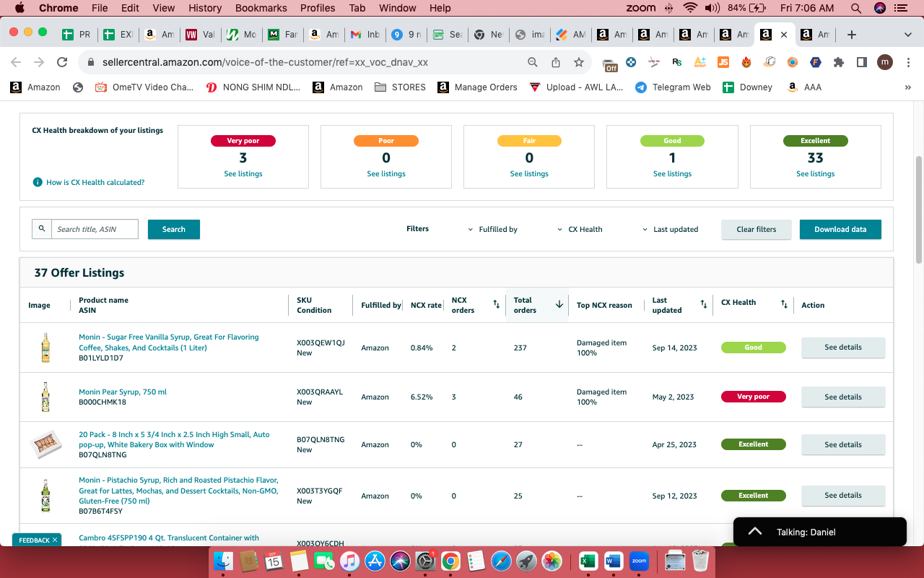Open Monin Pear Syrup, 750 ml product link
Image resolution: width=924 pixels, height=578 pixels.
click(123, 392)
